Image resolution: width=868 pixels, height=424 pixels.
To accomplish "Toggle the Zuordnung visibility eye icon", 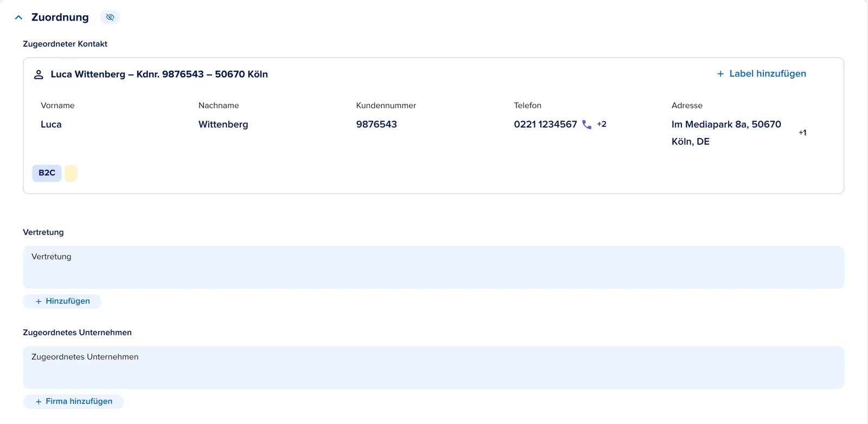I will pyautogui.click(x=110, y=17).
